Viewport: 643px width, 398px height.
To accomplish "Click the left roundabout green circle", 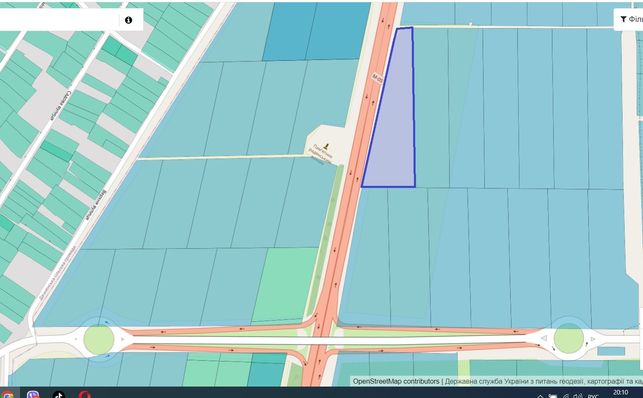I will point(99,339).
